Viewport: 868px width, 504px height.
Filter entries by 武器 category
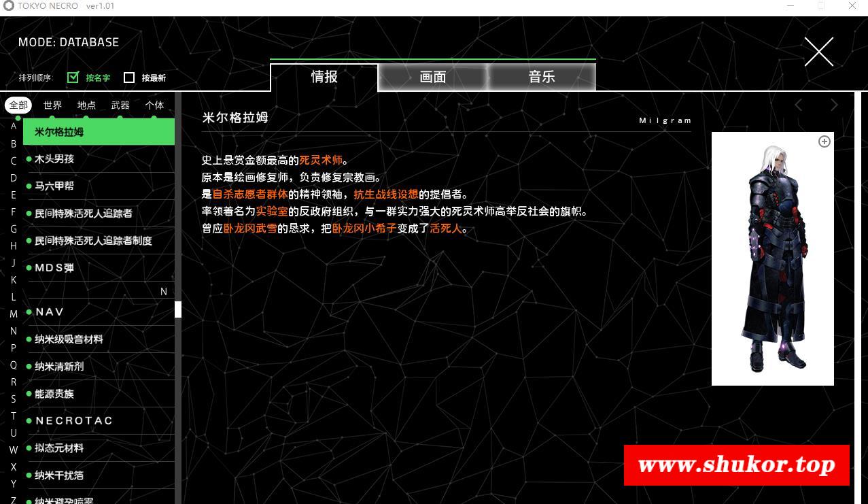pyautogui.click(x=120, y=105)
